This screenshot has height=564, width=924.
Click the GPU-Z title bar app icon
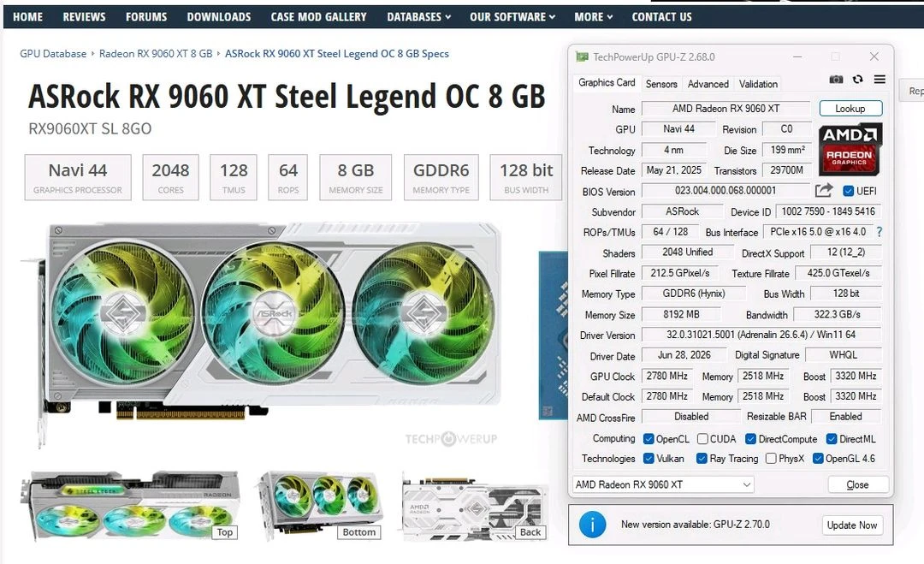582,56
